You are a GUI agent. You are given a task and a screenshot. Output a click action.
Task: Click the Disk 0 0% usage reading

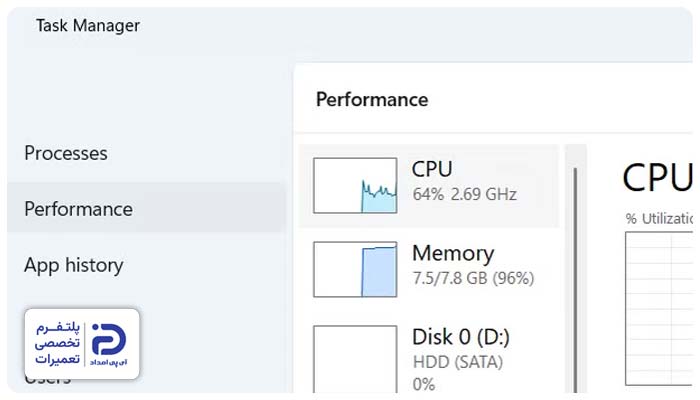(x=424, y=384)
